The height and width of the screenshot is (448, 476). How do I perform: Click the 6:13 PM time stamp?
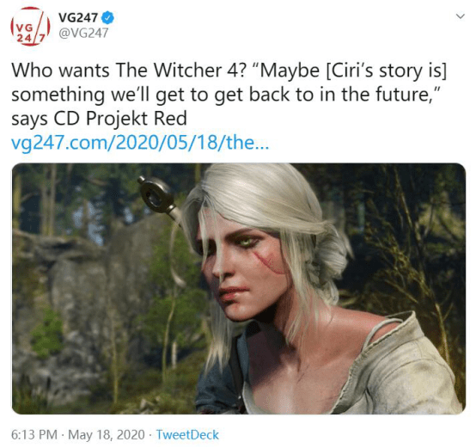34,434
